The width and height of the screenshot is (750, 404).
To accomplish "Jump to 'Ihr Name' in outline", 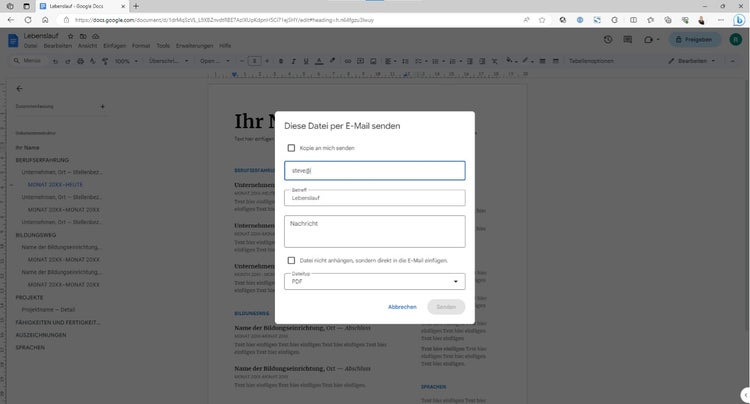I will coord(27,148).
